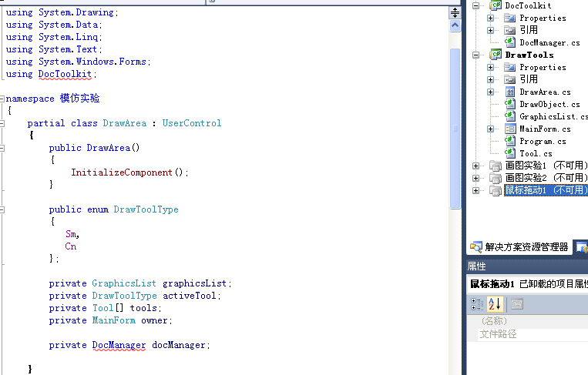
Task: Click the 画图实验2 unloaded project icon
Action: [496, 178]
